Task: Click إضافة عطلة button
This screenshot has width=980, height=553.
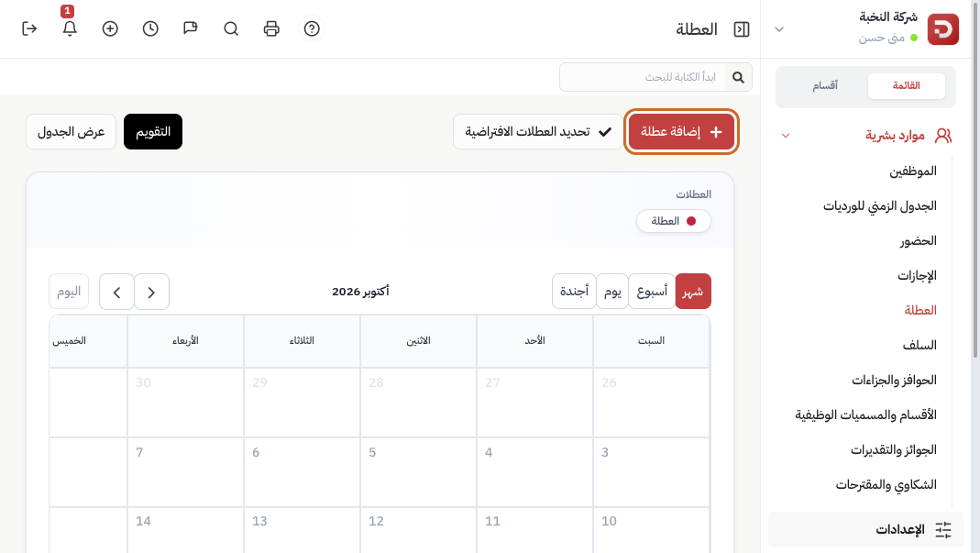Action: pyautogui.click(x=681, y=131)
